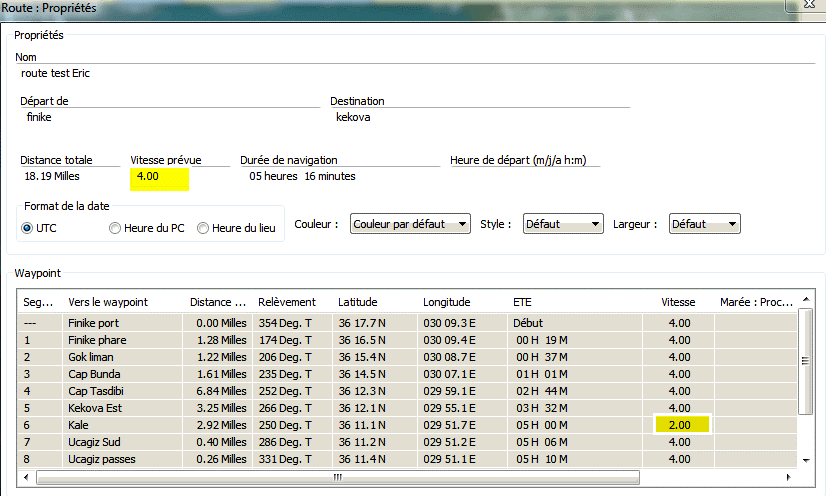Select the UTC date format radio button
Viewport: 826px width, 496px height.
click(27, 228)
